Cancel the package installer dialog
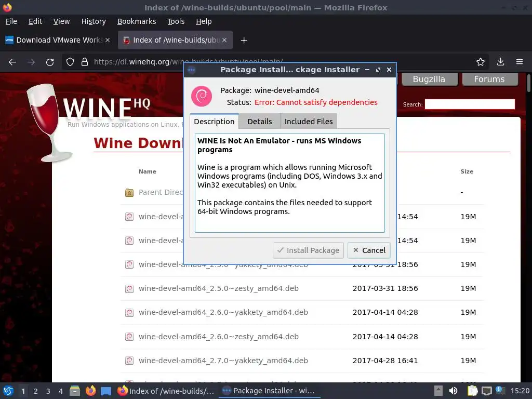The image size is (532, 399). coord(369,250)
